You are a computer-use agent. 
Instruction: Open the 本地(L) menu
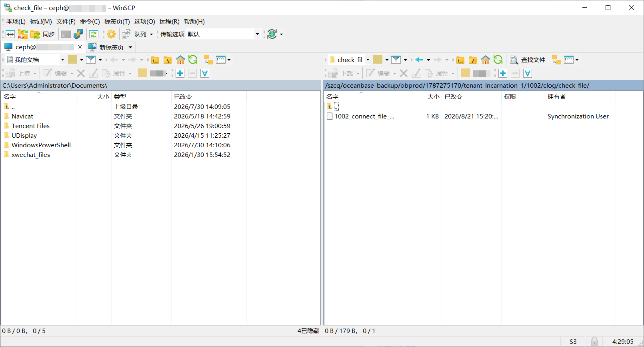tap(16, 22)
